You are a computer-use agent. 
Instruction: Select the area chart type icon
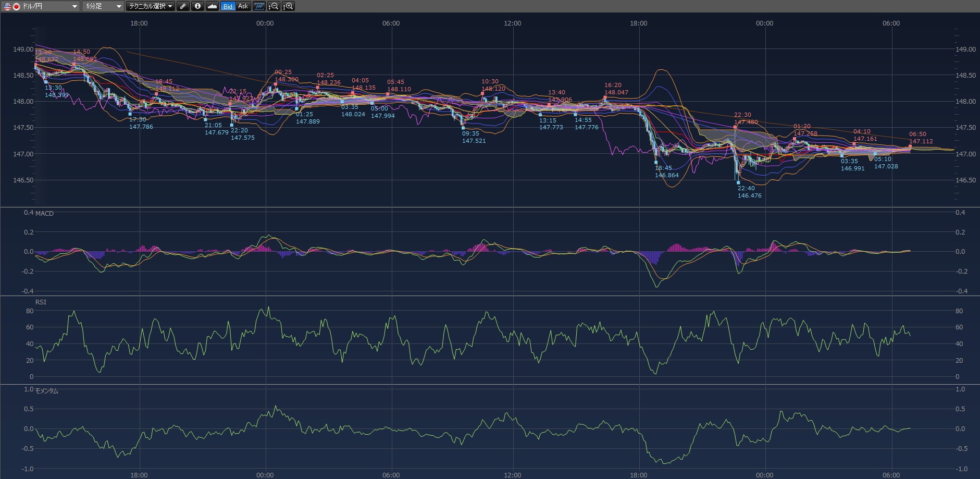click(212, 6)
